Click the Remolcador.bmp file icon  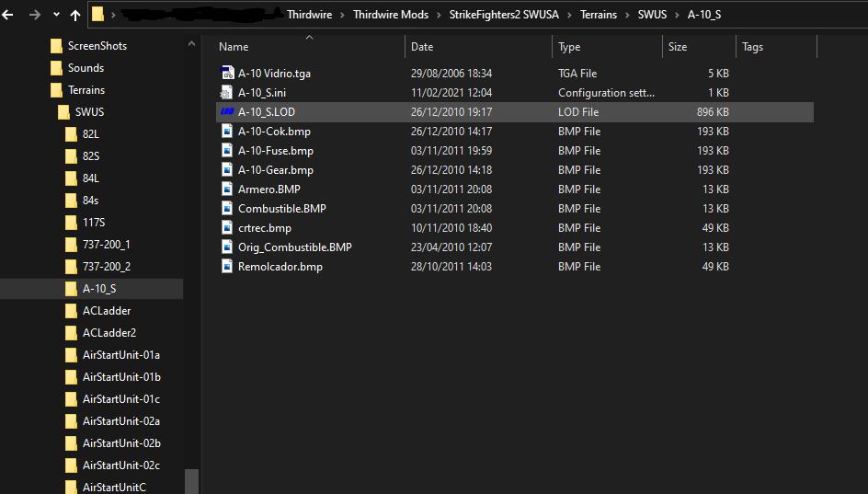coord(227,267)
